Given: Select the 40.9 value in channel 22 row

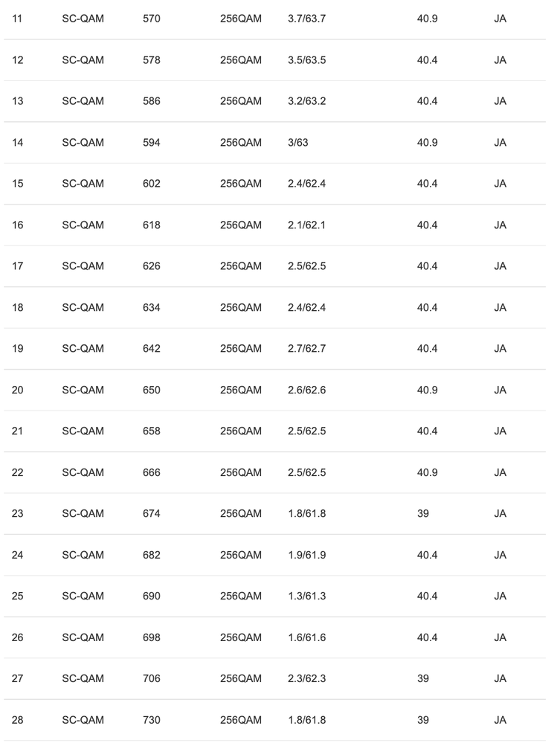Looking at the screenshot, I should click(x=427, y=472).
